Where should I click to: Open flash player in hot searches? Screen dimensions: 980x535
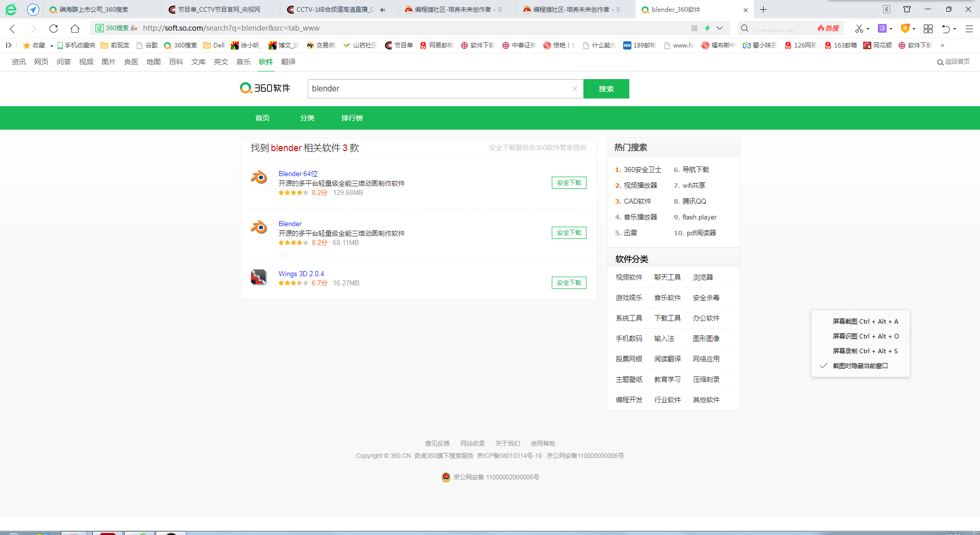(x=699, y=217)
